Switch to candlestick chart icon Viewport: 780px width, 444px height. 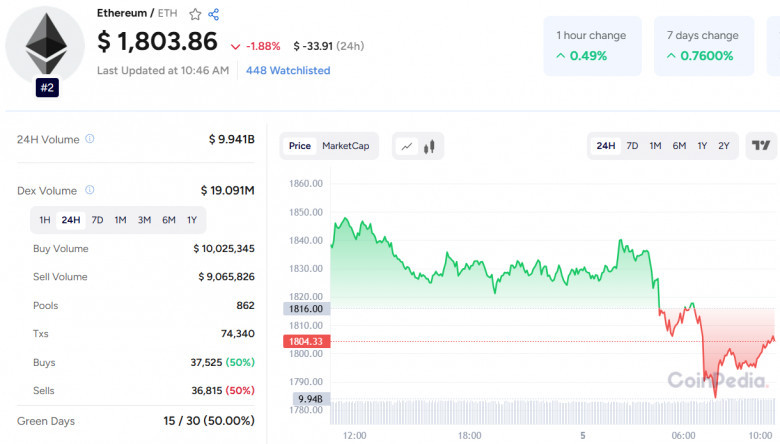(429, 146)
